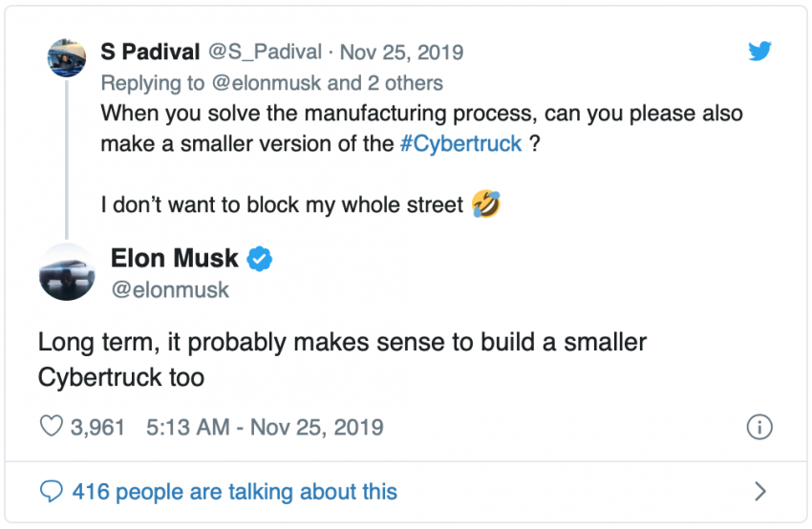The height and width of the screenshot is (529, 812).
Task: Click "416 people are talking about this"
Action: point(234,492)
